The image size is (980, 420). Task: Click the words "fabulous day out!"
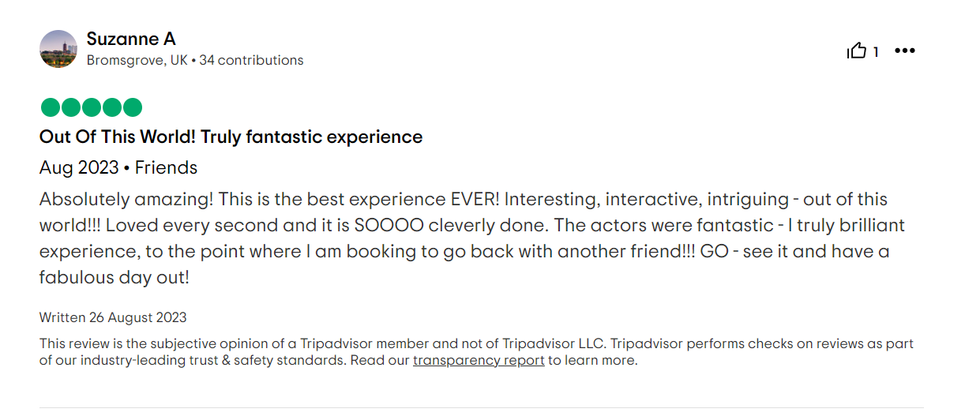115,278
